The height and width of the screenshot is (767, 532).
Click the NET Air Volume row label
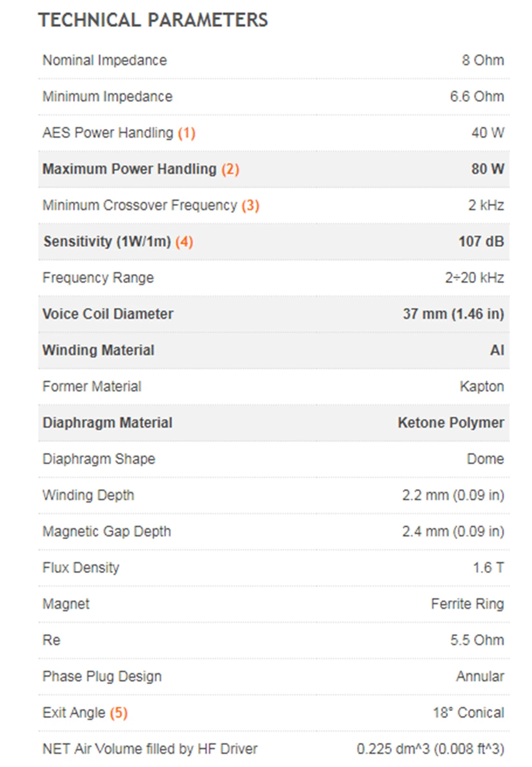click(x=150, y=749)
